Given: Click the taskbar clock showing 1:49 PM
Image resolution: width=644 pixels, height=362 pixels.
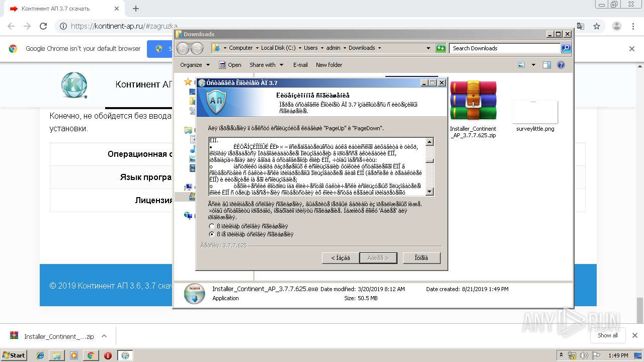Looking at the screenshot, I should point(618,355).
